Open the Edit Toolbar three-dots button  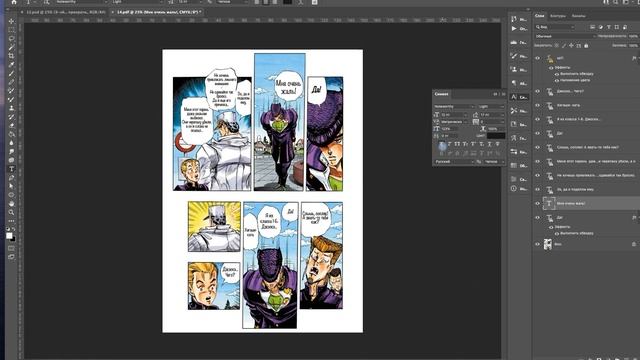[x=11, y=221]
